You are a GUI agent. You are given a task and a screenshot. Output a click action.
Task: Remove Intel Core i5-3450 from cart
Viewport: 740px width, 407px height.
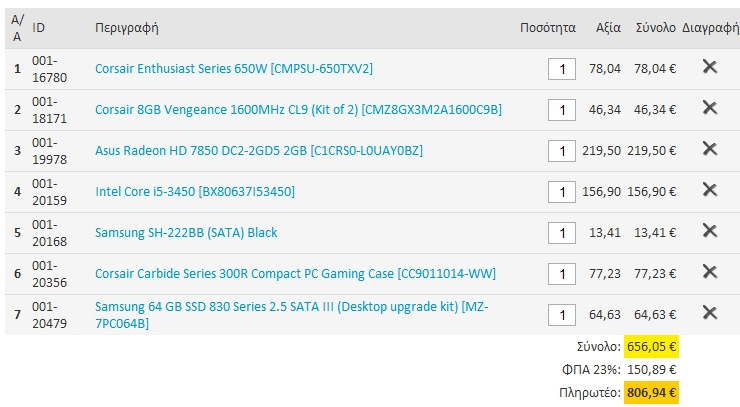pyautogui.click(x=710, y=190)
